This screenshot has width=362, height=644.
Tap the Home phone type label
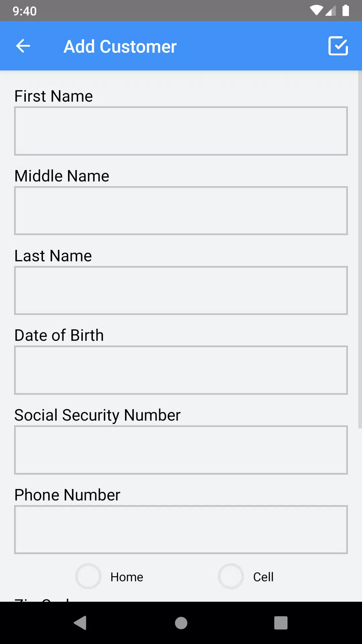127,577
